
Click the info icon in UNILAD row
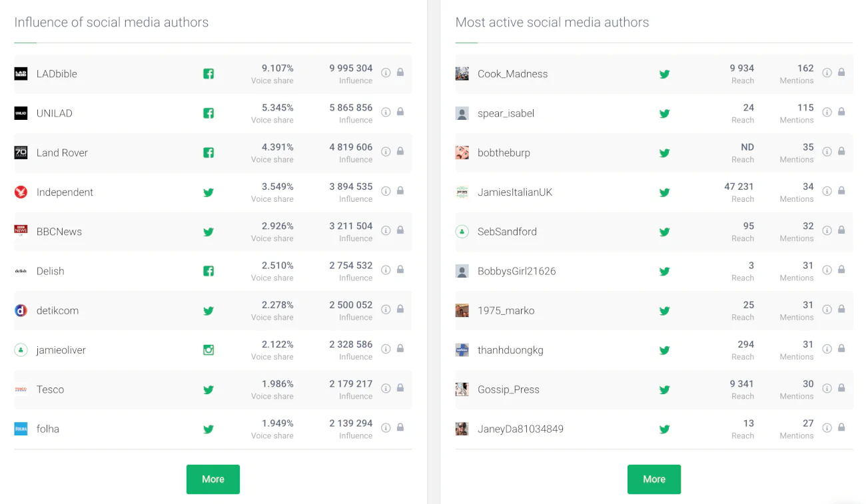click(386, 112)
